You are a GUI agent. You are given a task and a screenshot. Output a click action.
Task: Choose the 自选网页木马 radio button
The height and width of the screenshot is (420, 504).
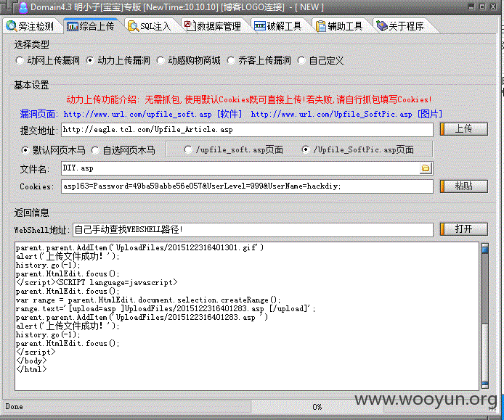click(95, 150)
